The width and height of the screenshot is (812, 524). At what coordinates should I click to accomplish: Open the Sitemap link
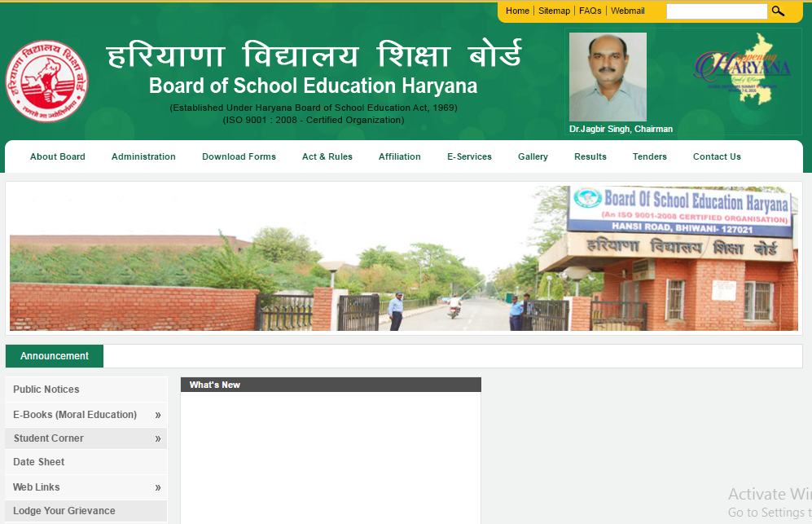(x=554, y=11)
